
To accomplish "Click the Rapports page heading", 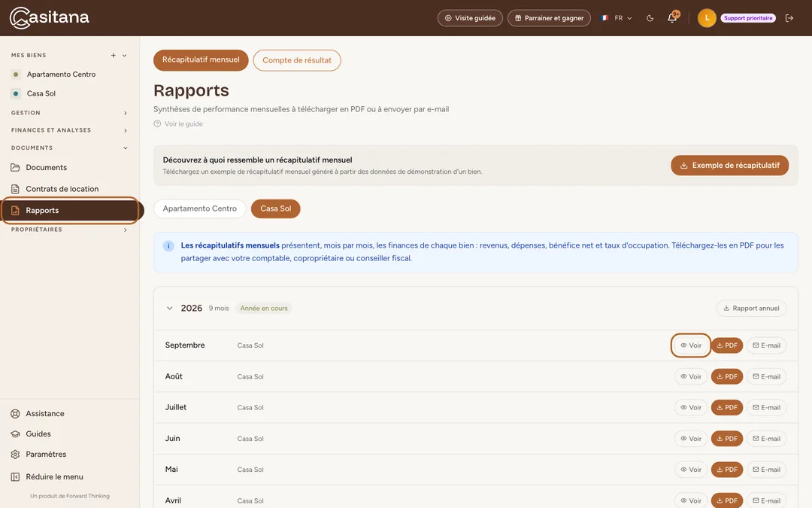I will click(x=191, y=91).
